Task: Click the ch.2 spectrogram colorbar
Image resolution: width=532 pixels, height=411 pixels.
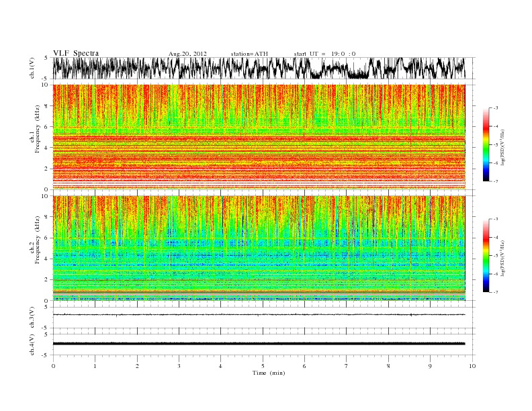Action: click(x=486, y=255)
